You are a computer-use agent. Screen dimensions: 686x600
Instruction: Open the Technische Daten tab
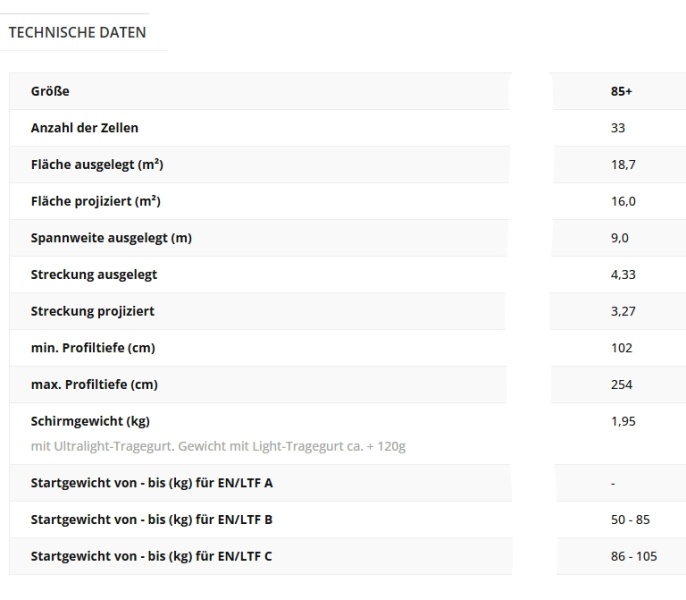coord(77,32)
